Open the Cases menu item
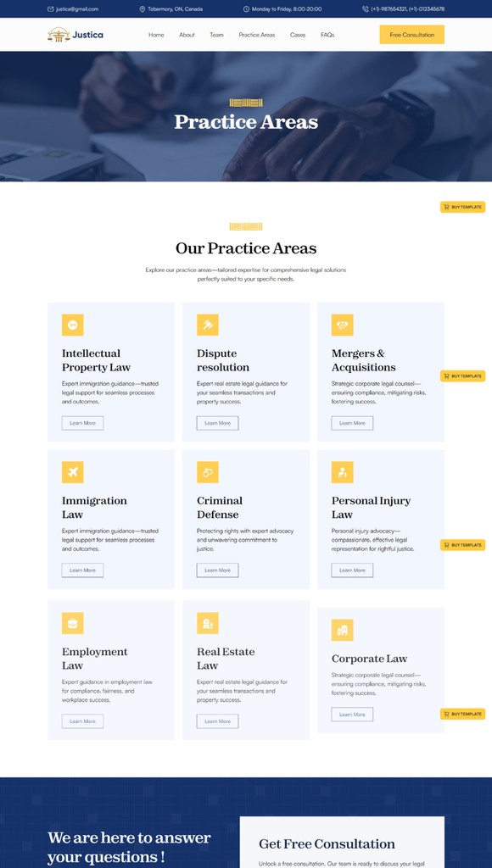The height and width of the screenshot is (868, 492). (297, 35)
